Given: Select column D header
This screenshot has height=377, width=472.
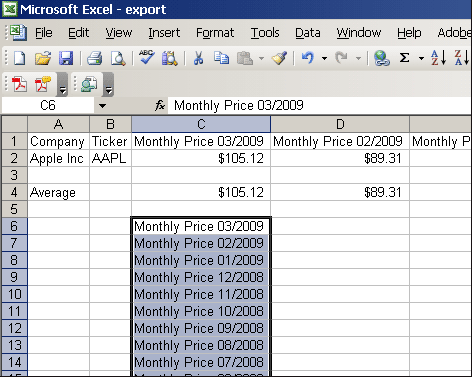Looking at the screenshot, I should pyautogui.click(x=340, y=124).
